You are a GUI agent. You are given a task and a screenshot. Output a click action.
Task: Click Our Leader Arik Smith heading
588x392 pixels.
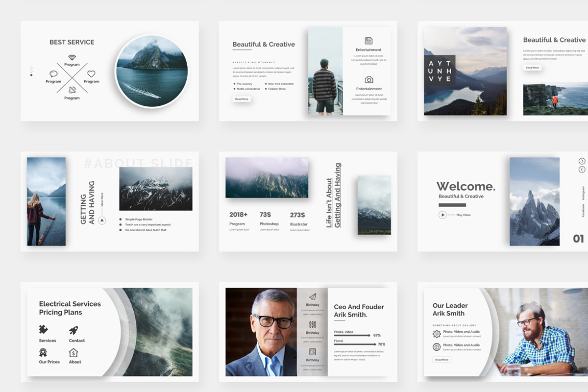450,310
